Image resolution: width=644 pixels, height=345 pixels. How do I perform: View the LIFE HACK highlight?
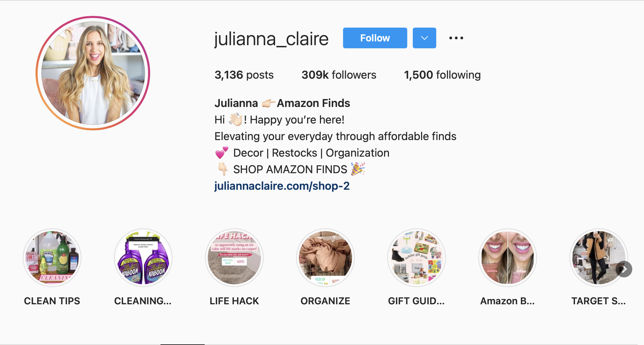coord(234,258)
